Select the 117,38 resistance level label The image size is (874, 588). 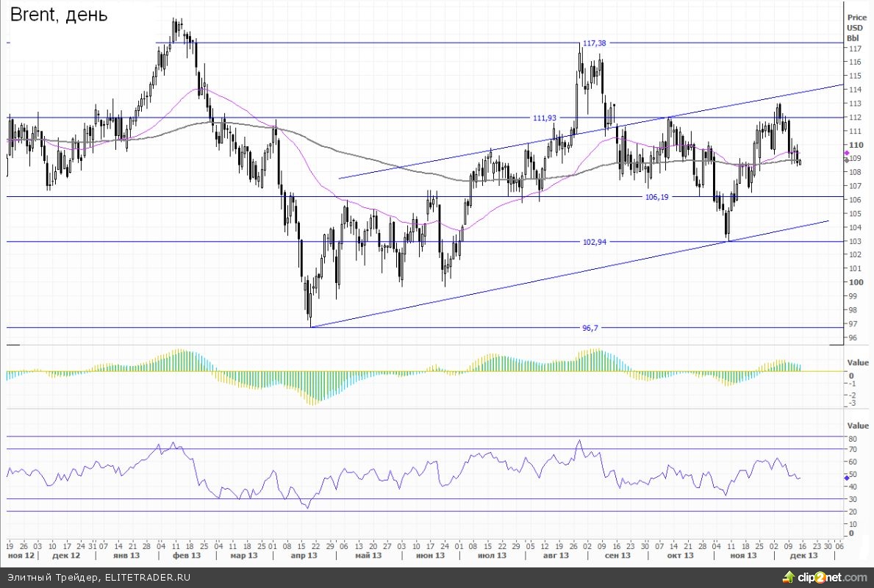(x=594, y=43)
